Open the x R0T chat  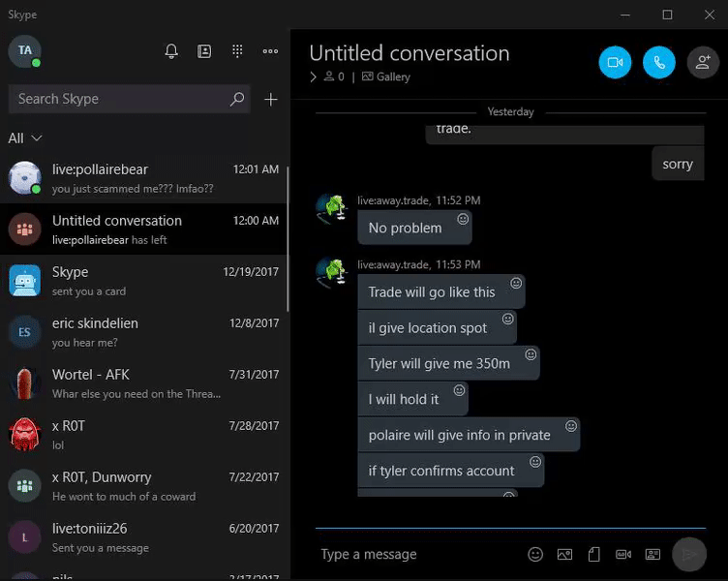coord(144,434)
